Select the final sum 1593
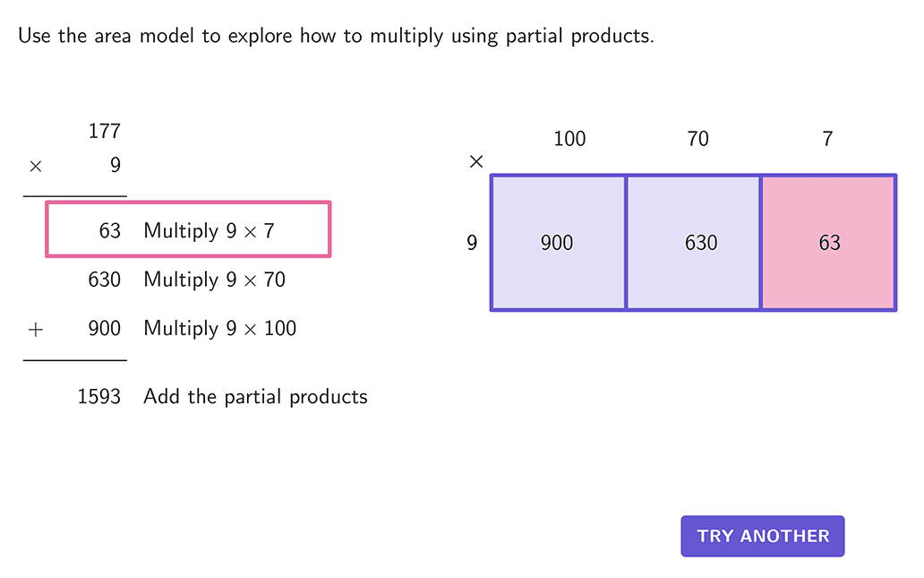 pos(98,396)
